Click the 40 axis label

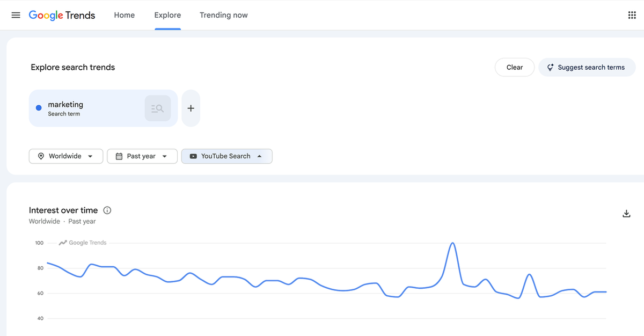40,319
